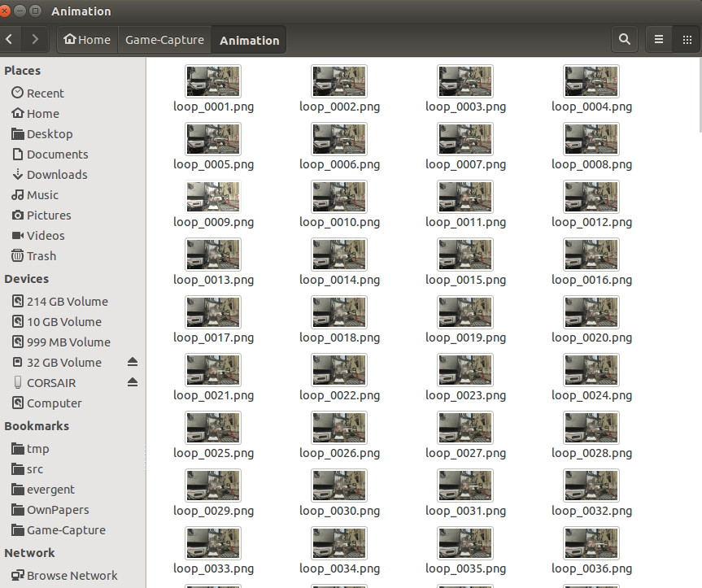Open evergent bookmark
This screenshot has width=702, height=588.
(x=72, y=490)
